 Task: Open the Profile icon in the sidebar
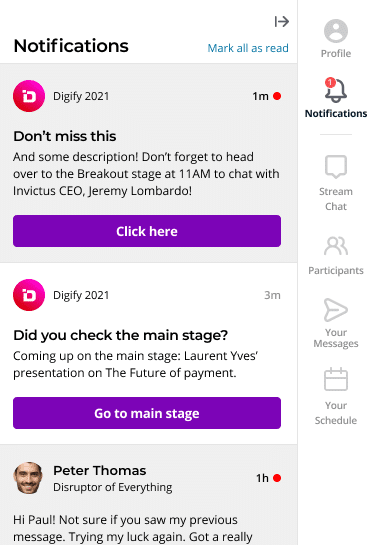click(x=336, y=31)
